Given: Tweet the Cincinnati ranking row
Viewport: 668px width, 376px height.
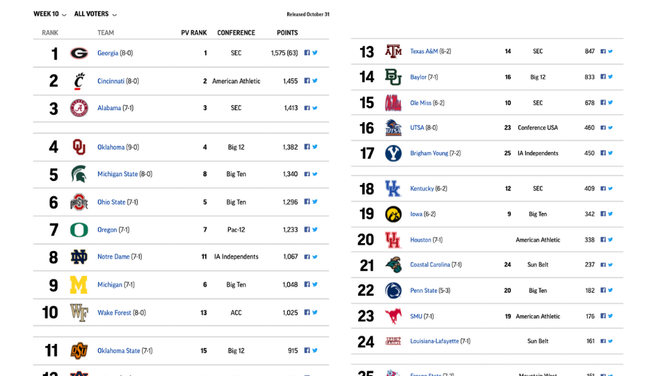Looking at the screenshot, I should click(x=315, y=80).
